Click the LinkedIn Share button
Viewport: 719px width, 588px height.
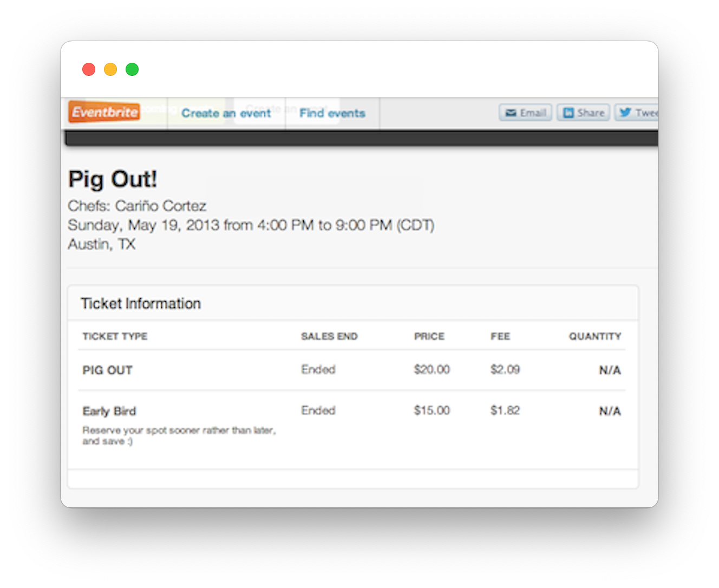pyautogui.click(x=583, y=113)
